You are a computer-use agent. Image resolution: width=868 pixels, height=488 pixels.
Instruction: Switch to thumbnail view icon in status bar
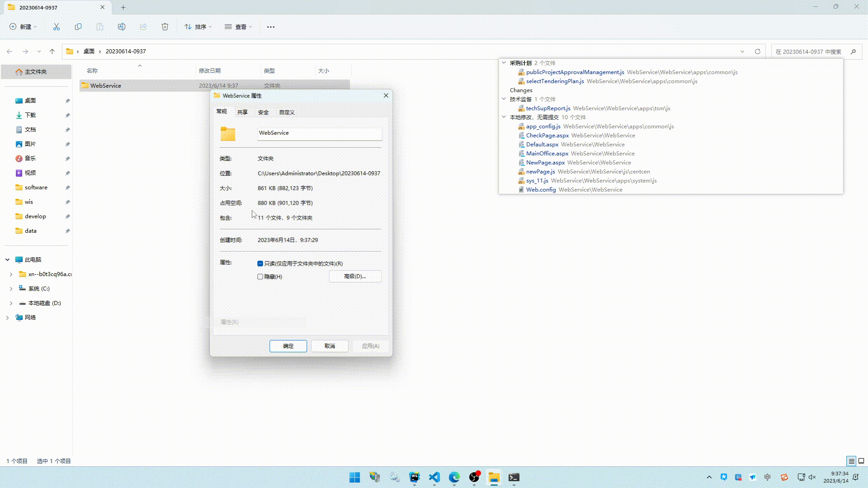(861, 461)
